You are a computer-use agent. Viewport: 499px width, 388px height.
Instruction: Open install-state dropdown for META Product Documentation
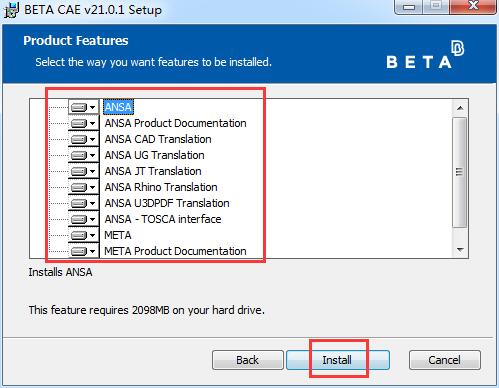point(83,251)
